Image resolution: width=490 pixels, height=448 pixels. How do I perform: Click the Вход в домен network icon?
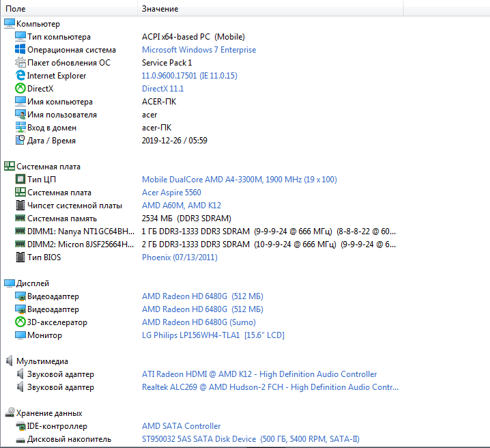point(20,127)
